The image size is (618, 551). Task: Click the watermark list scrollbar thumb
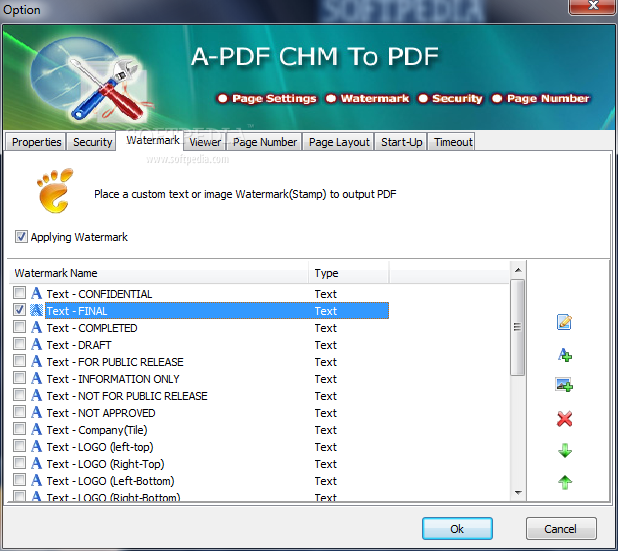517,327
